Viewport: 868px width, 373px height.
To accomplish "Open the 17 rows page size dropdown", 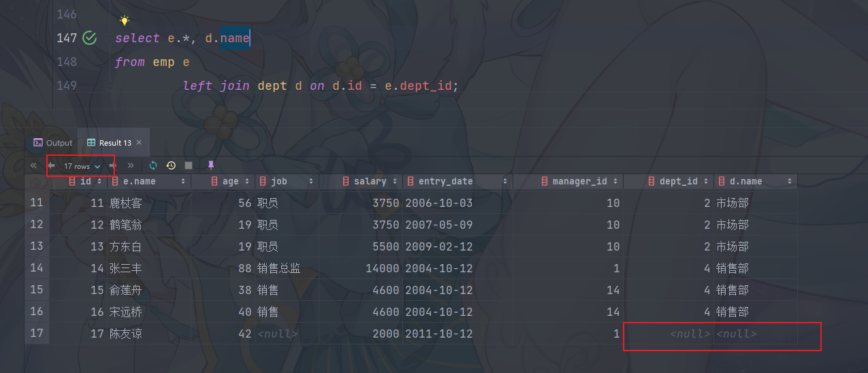I will 82,166.
